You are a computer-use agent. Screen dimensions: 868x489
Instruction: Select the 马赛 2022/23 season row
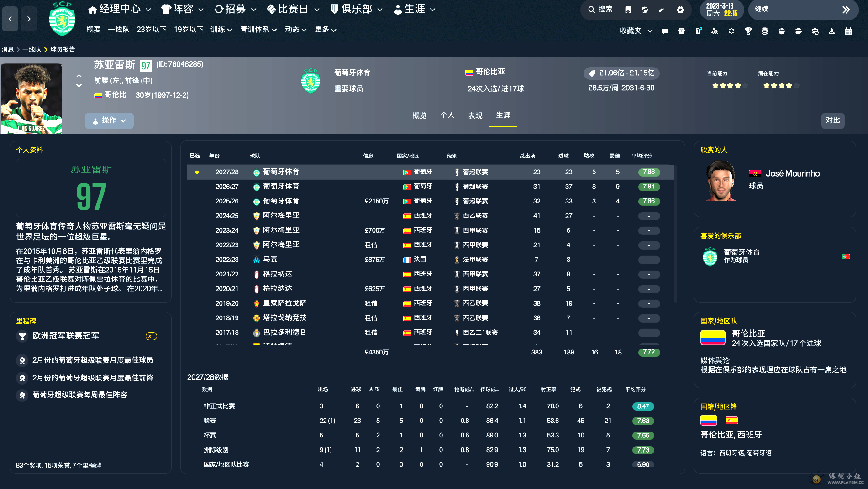[x=431, y=260]
